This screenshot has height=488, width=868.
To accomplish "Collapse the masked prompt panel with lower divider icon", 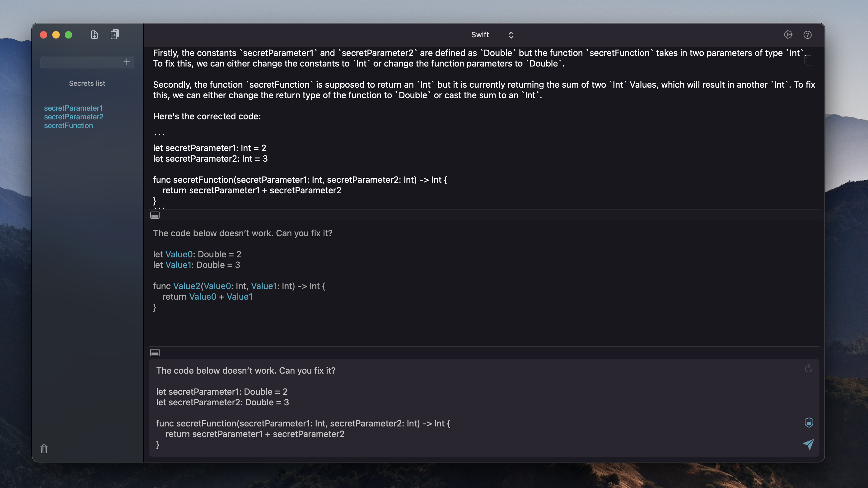I will tap(155, 353).
